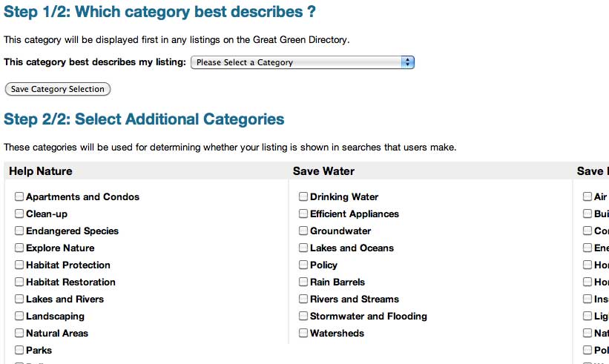
Task: Tick the Rain Barrels checkbox
Action: (303, 282)
